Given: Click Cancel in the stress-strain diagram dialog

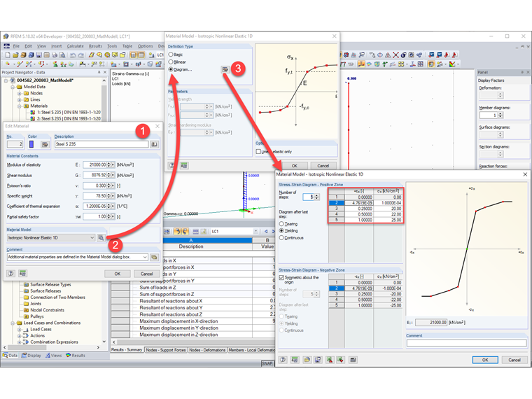Looking at the screenshot, I should click(x=514, y=360).
